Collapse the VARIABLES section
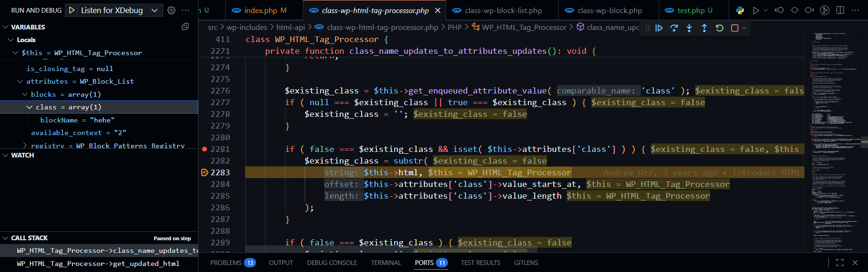Image resolution: width=868 pixels, height=272 pixels. (x=6, y=27)
